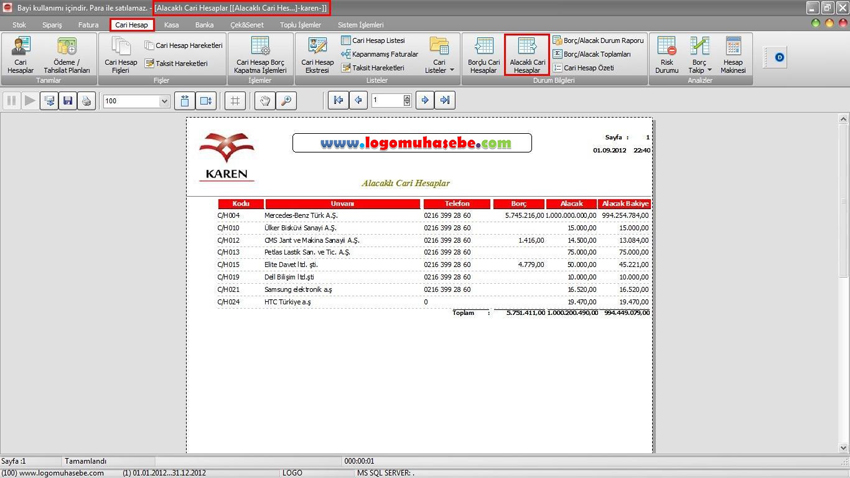Click Unvanı column header

coord(343,204)
